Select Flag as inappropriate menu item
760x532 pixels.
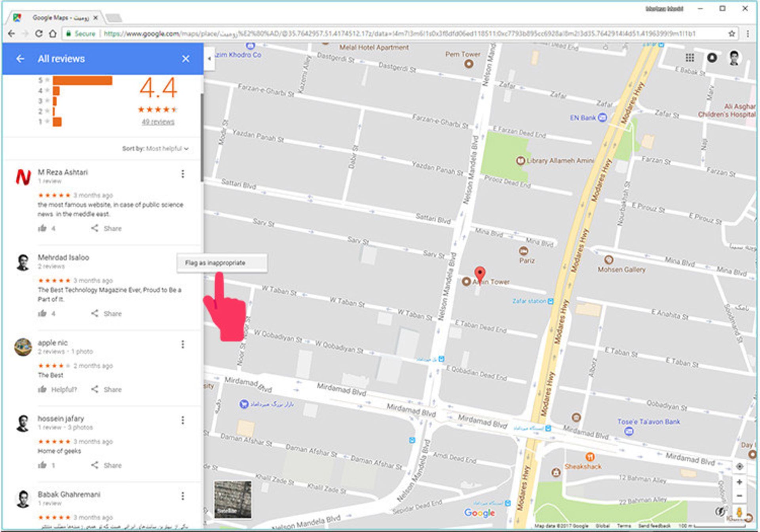(x=222, y=263)
